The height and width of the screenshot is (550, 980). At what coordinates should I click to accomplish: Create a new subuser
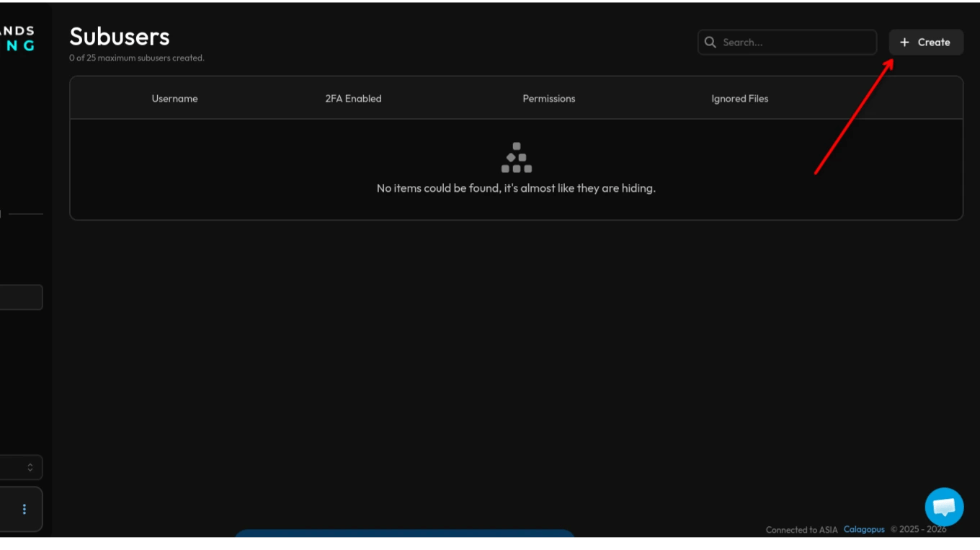[x=926, y=43]
